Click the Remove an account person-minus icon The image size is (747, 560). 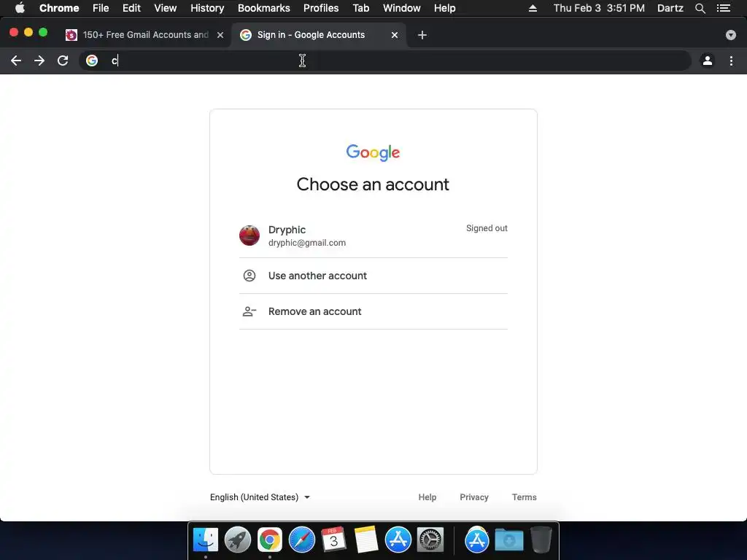(x=249, y=311)
